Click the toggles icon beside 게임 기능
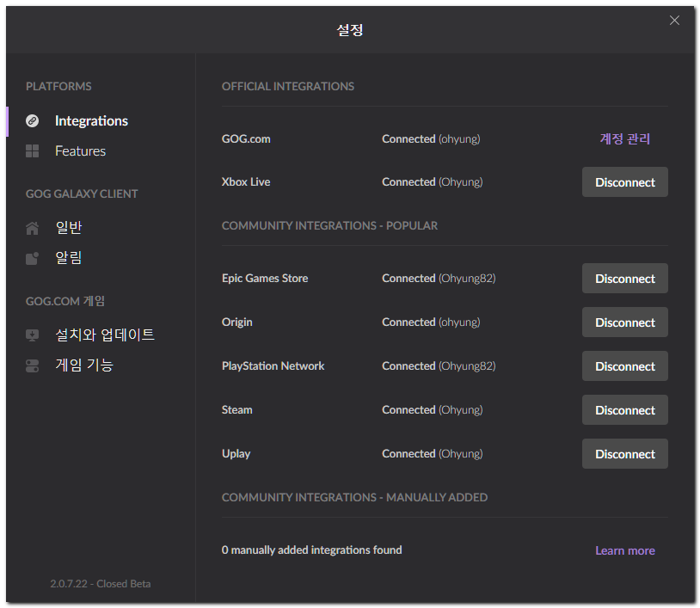Image resolution: width=700 pixels, height=608 pixels. (x=32, y=365)
